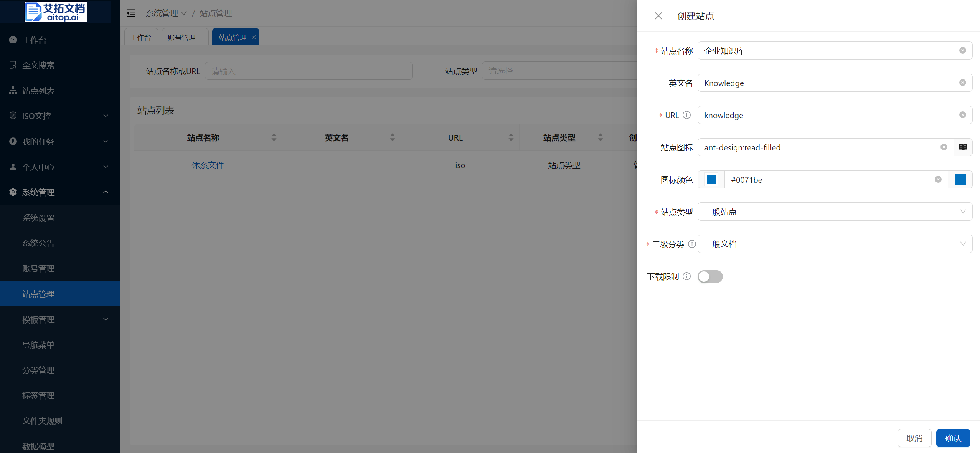Screen dimensions: 980x453
Task: Sort table by 站点类型 column
Action: click(x=600, y=137)
